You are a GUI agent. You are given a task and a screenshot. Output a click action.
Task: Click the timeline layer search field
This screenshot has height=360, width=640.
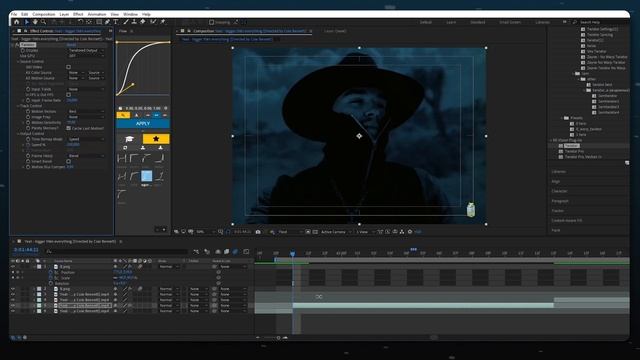(116, 252)
